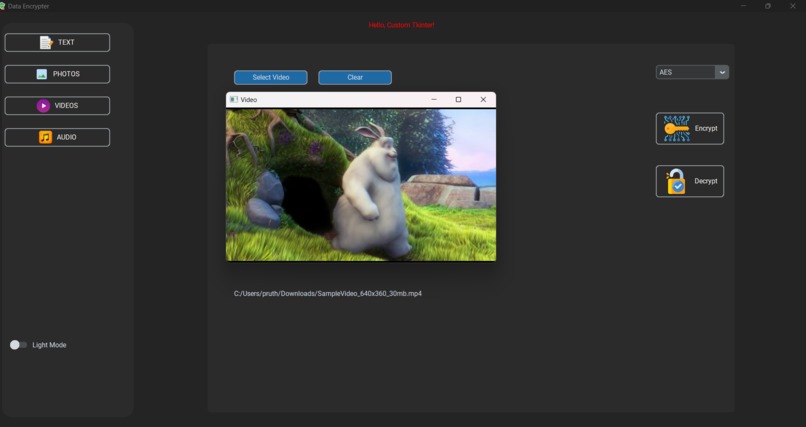
Task: Click the Video window title text
Action: [x=249, y=100]
